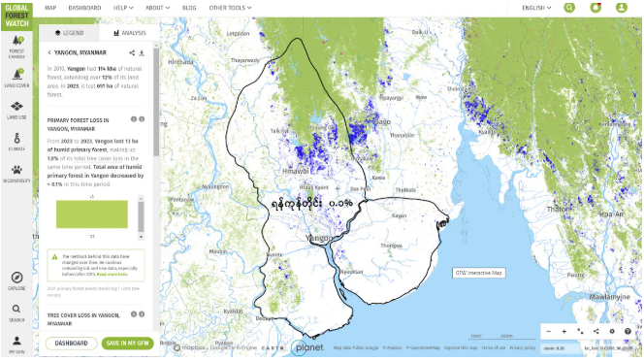The height and width of the screenshot is (361, 644).
Task: Switch to the Legend tab
Action: click(x=70, y=33)
